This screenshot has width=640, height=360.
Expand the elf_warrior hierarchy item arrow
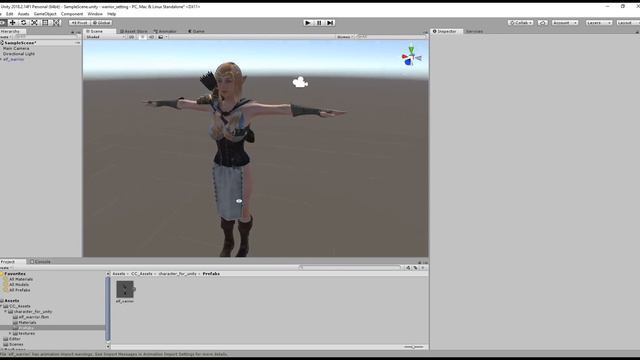1,59
